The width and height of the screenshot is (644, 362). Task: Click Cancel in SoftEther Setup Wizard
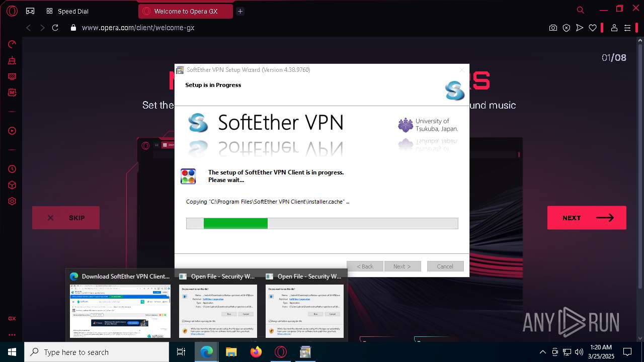click(x=445, y=266)
